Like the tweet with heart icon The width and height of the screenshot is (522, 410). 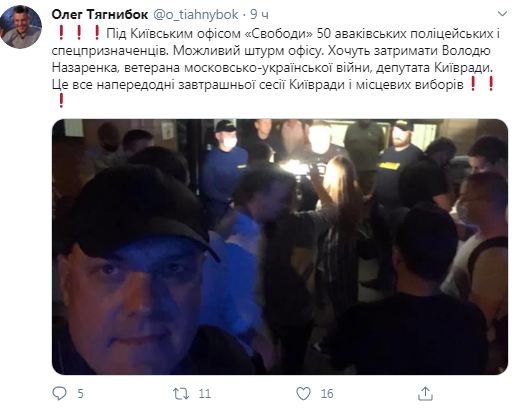point(303,394)
